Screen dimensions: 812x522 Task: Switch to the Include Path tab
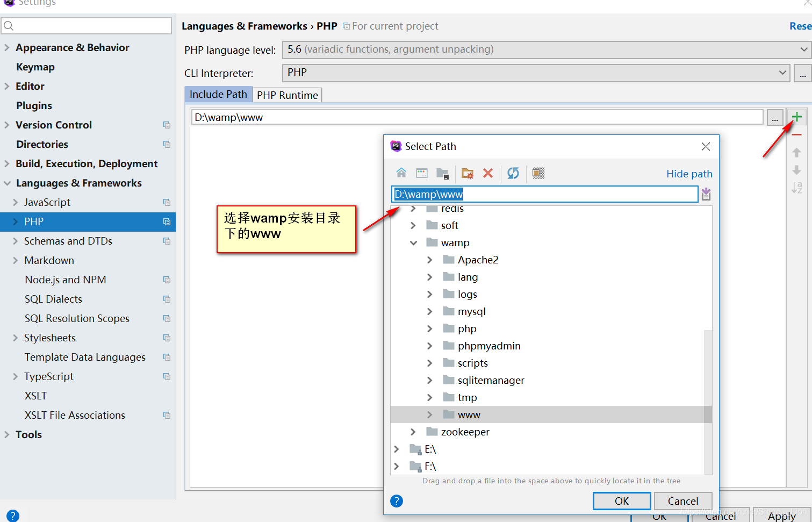(218, 94)
